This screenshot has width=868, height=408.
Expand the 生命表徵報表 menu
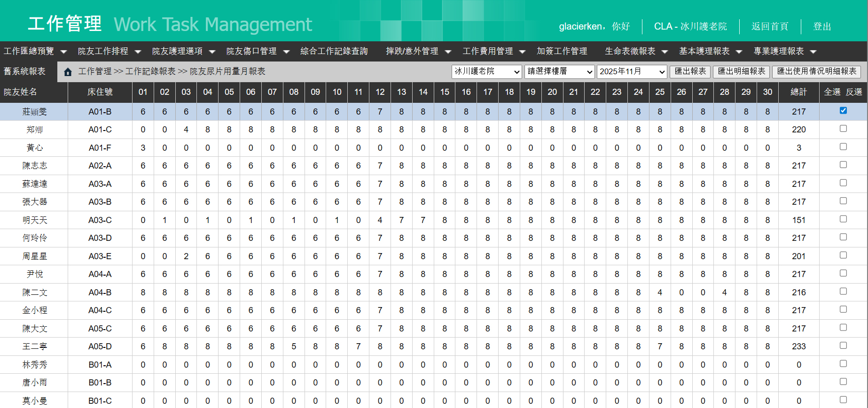(x=636, y=51)
